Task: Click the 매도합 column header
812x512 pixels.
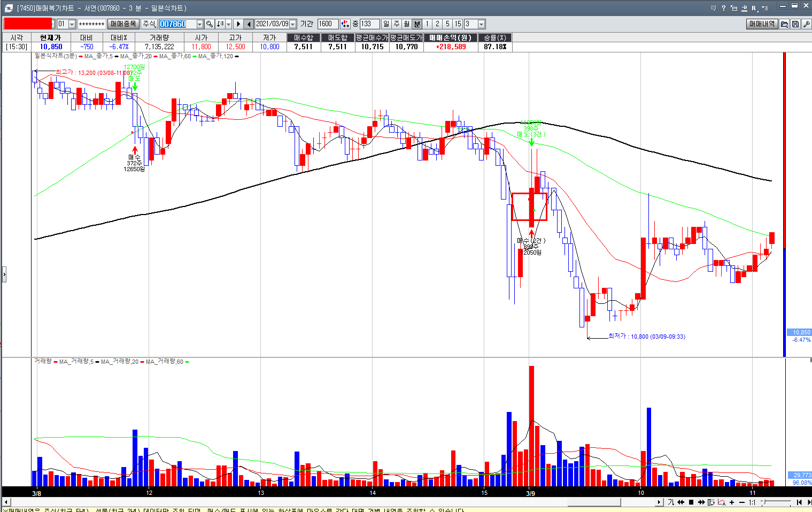Action: pyautogui.click(x=337, y=37)
